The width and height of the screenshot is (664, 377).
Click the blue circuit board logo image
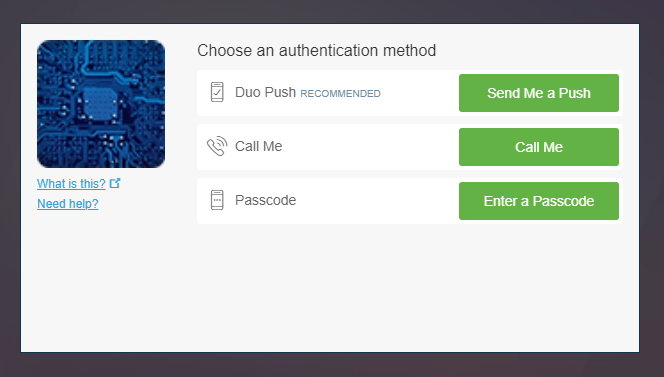pos(101,104)
